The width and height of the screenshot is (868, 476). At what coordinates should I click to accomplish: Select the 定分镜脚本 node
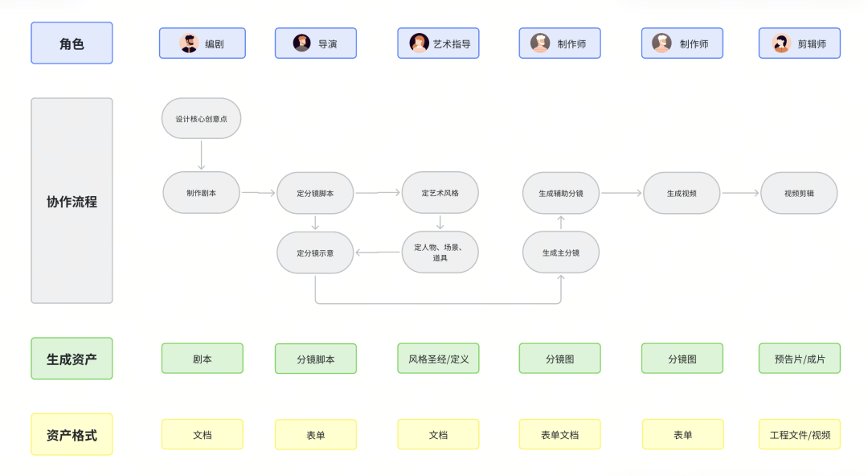pos(315,193)
